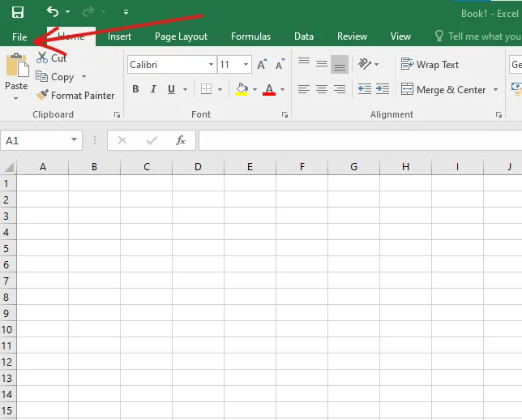Screen dimensions: 522x420
Task: Expand the Orientation dropdown arrow
Action: (377, 64)
